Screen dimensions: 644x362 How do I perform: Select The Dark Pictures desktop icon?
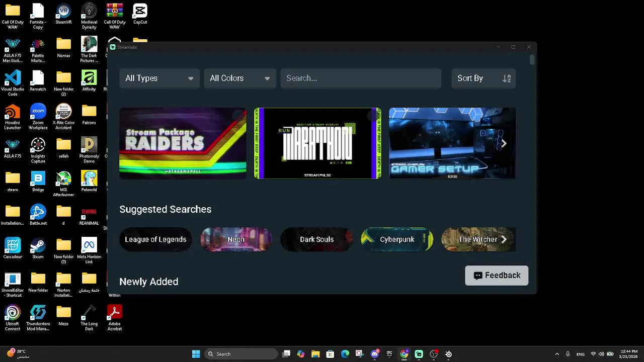(89, 50)
